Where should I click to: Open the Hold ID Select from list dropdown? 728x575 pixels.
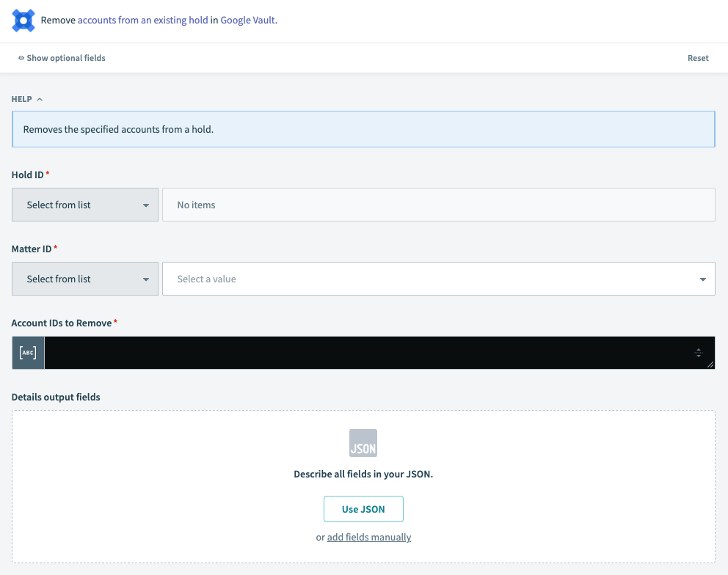click(84, 205)
